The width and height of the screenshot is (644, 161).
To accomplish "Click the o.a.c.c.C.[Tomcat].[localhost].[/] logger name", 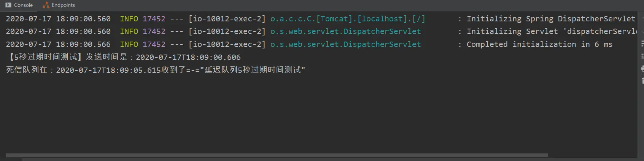I will click(x=348, y=19).
